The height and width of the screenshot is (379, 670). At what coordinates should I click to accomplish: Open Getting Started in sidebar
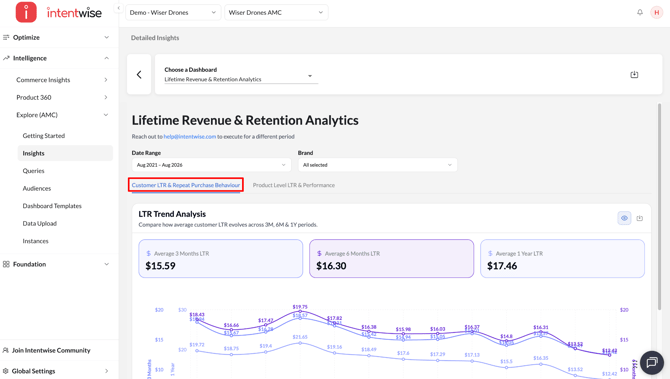coord(44,135)
